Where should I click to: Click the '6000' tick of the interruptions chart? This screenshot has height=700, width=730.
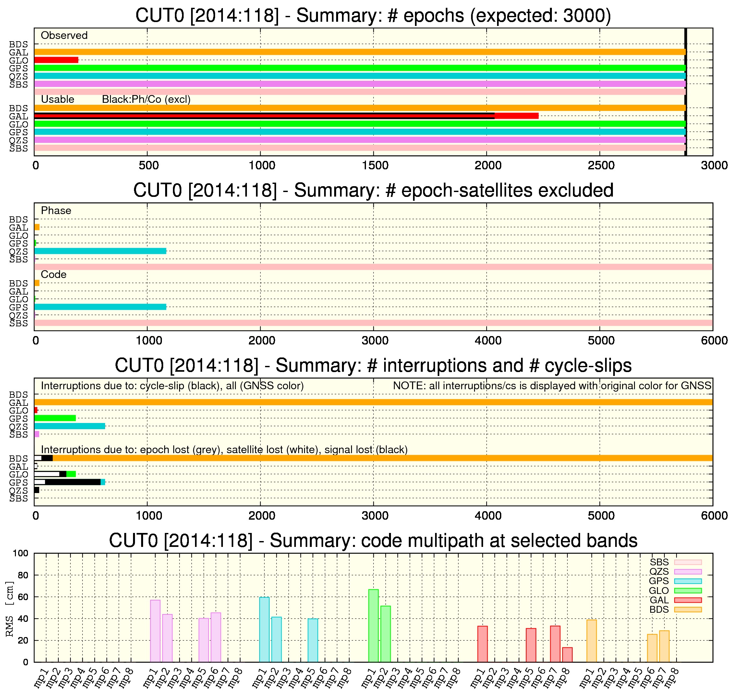point(714,516)
